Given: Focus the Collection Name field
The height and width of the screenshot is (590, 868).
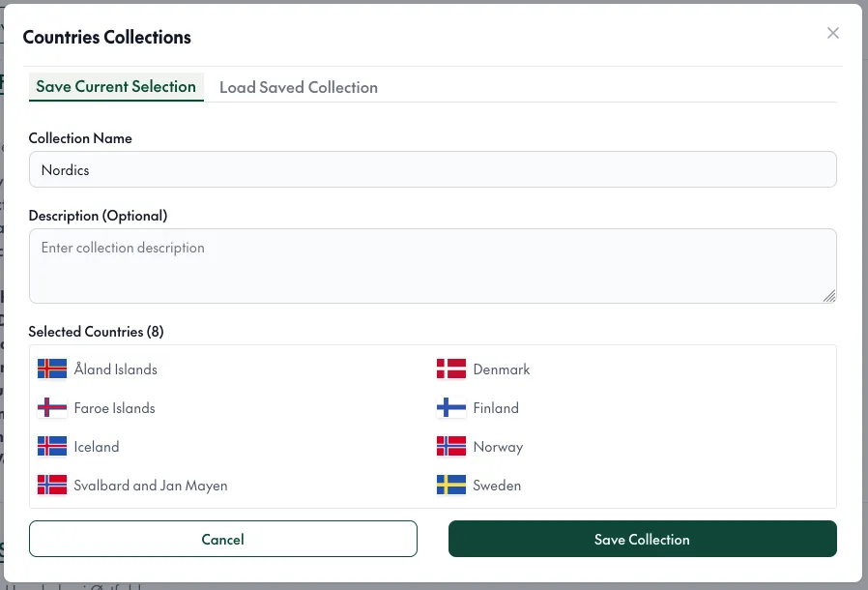Looking at the screenshot, I should tap(432, 169).
